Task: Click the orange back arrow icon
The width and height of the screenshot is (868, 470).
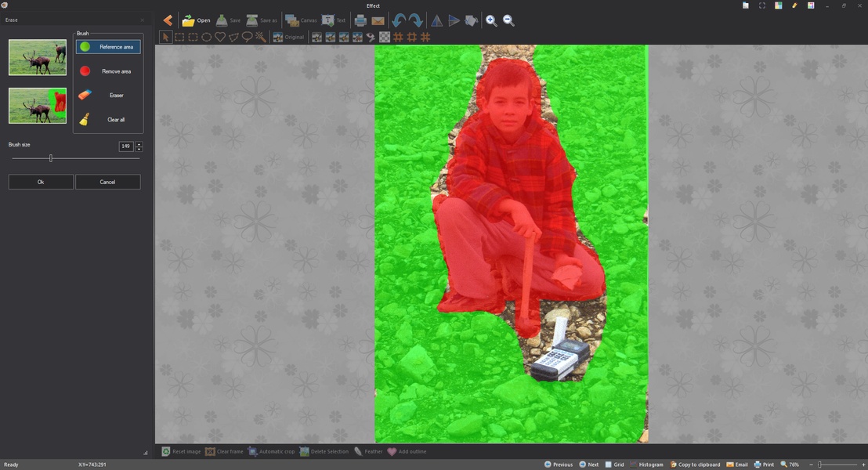Action: click(167, 20)
